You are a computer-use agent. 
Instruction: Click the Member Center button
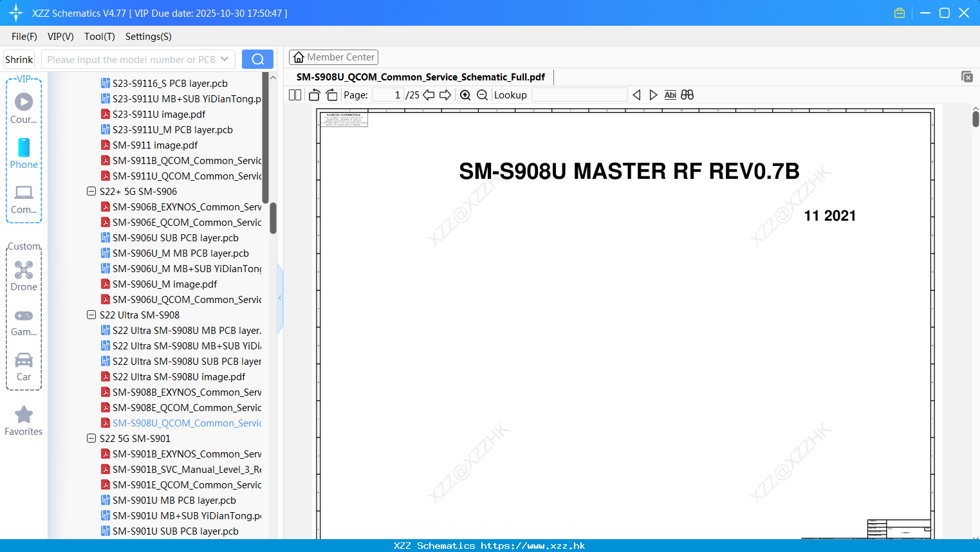[x=333, y=57]
